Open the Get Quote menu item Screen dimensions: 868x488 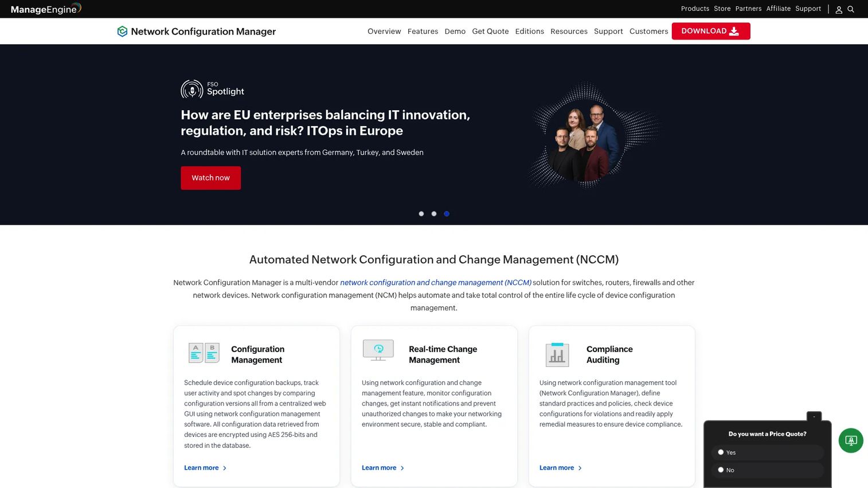[x=490, y=32]
